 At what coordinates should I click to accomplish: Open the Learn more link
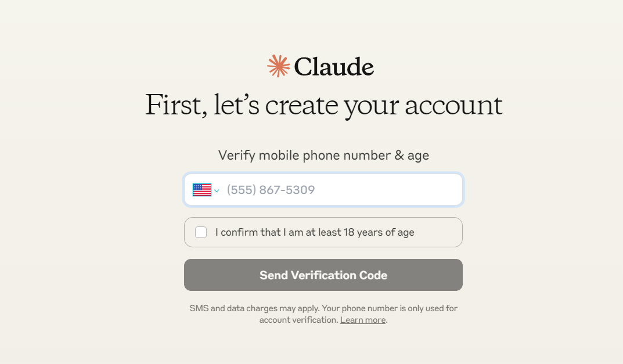click(x=363, y=320)
